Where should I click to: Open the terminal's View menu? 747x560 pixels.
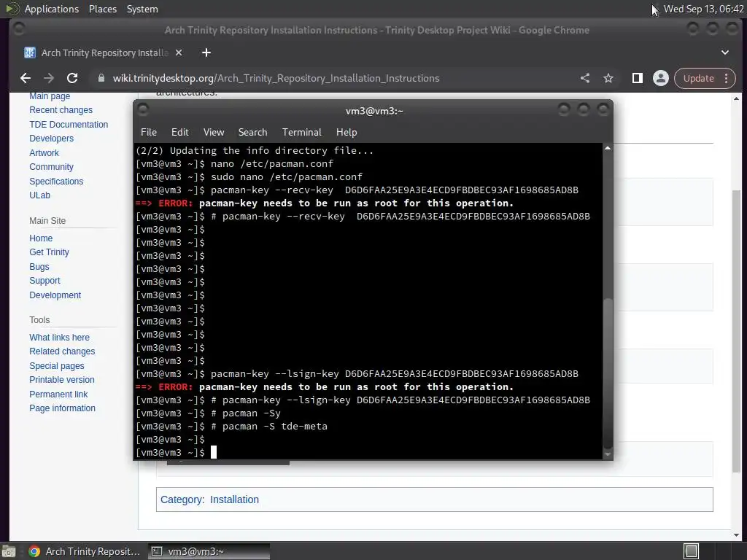tap(214, 133)
